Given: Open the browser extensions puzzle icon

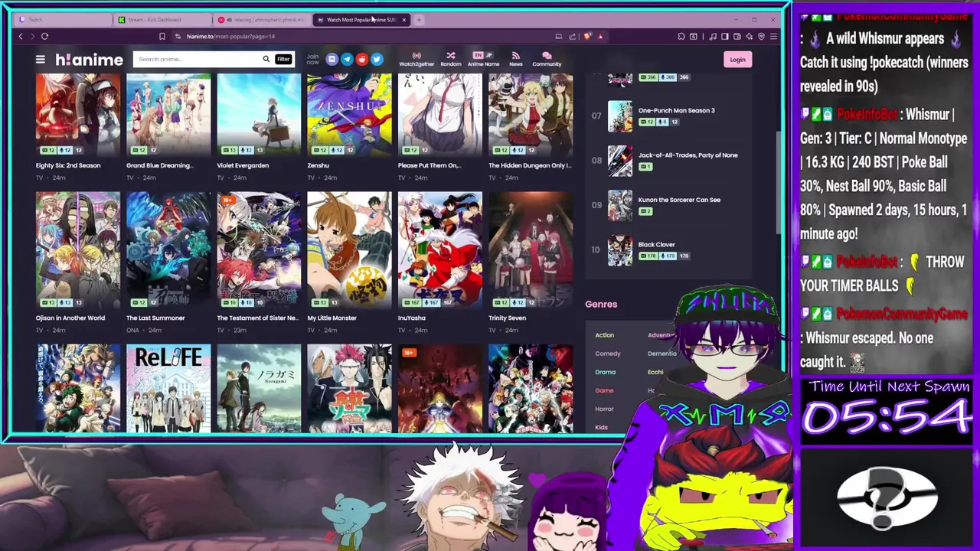Looking at the screenshot, I should (681, 36).
